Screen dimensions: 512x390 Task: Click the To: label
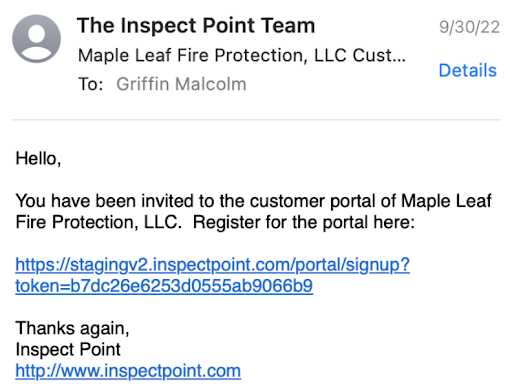click(x=91, y=84)
